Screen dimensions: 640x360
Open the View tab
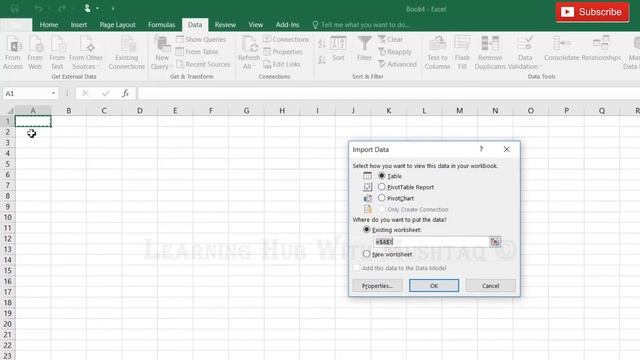[256, 25]
